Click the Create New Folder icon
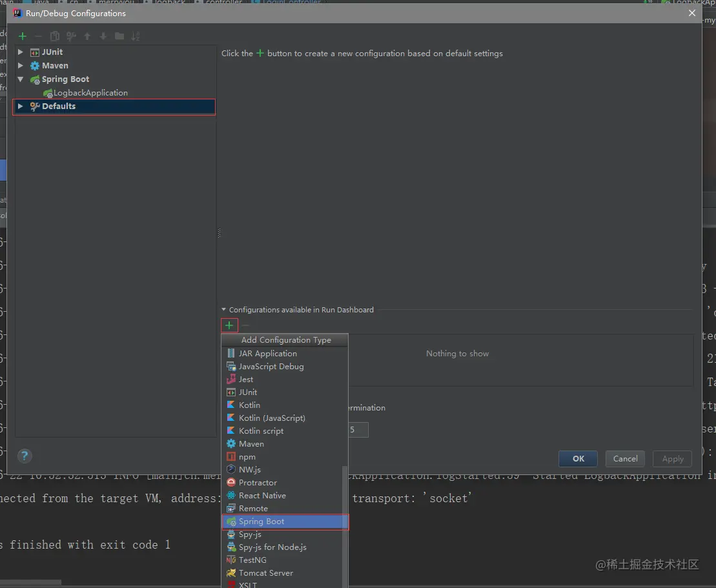Viewport: 716px width, 588px height. [119, 36]
